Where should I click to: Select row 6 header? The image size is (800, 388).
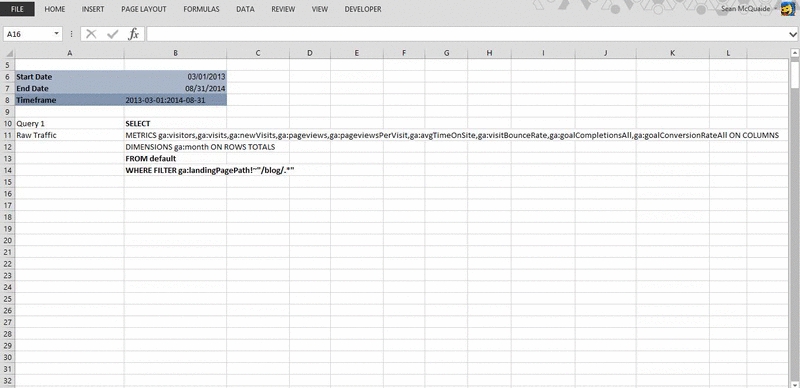pos(8,77)
